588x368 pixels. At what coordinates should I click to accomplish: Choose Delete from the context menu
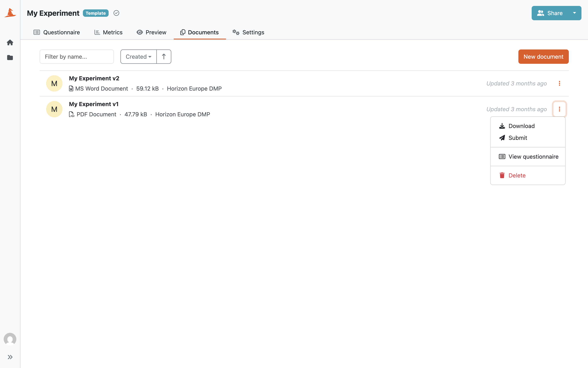point(528,175)
